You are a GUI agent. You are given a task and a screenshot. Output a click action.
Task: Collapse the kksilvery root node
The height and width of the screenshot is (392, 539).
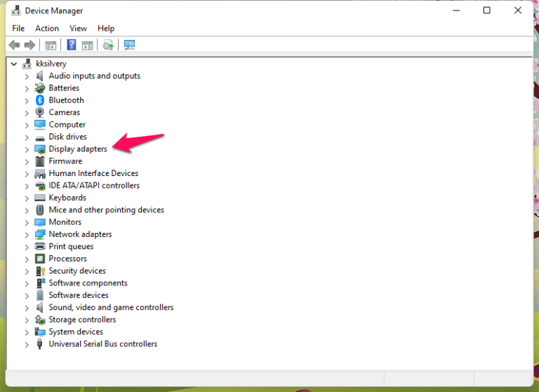(15, 64)
